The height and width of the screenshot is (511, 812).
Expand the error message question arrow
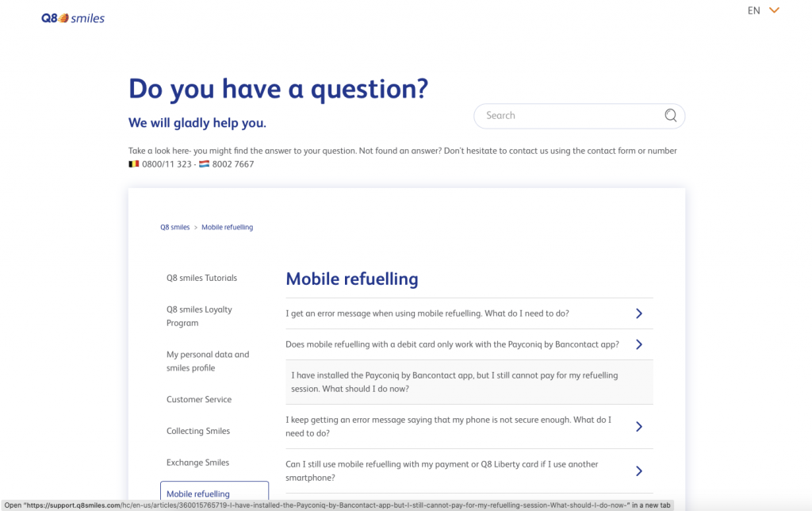click(x=639, y=313)
